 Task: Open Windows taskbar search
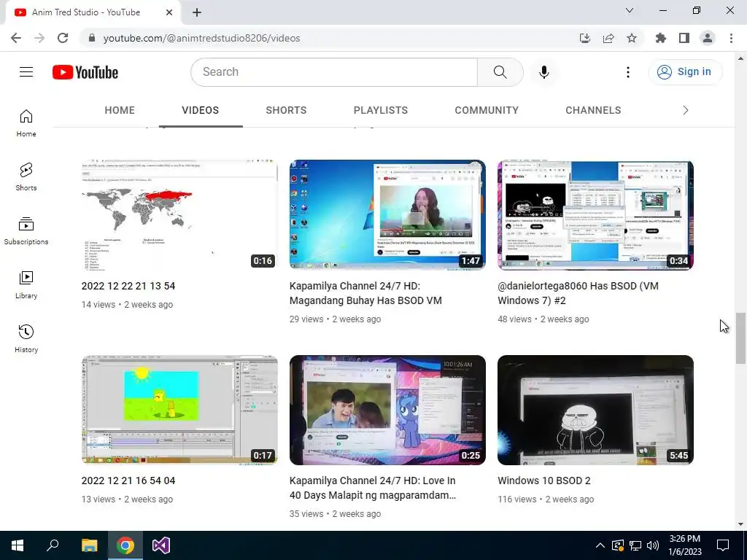tap(53, 545)
